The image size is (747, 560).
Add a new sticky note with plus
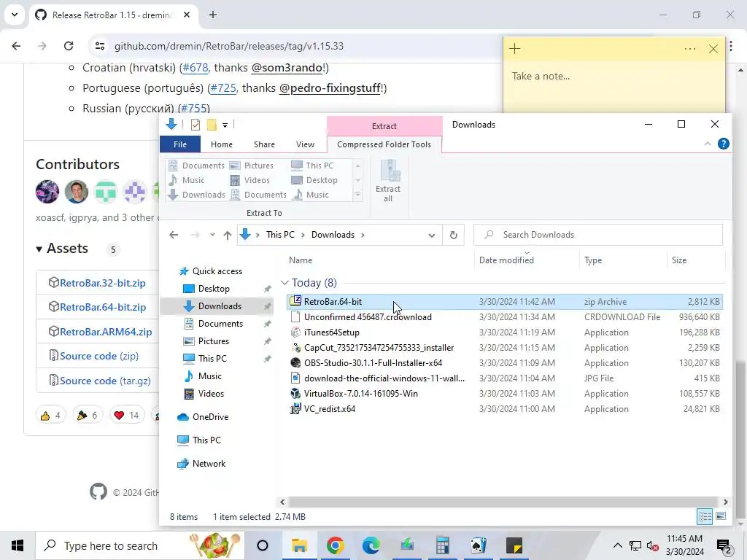514,49
